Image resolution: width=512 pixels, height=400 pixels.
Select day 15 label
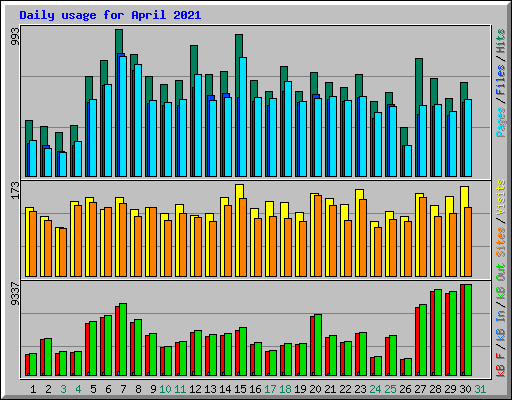click(x=240, y=389)
